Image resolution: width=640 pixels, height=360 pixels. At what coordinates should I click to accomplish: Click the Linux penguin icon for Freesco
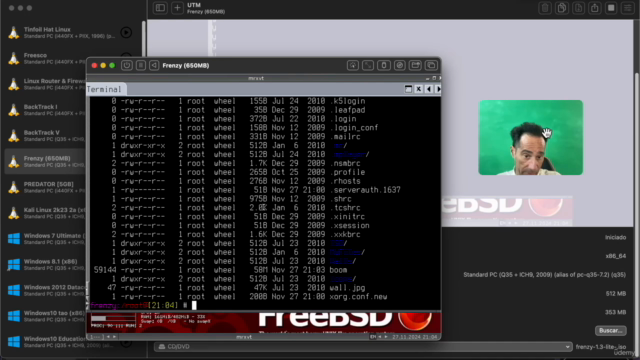pos(14,58)
